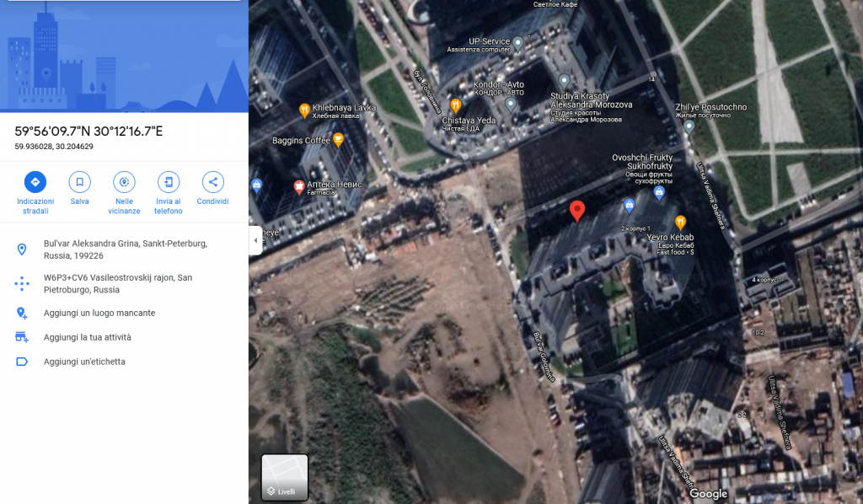The width and height of the screenshot is (863, 504).
Task: Click the Indicazioni stradali directions icon
Action: pos(35,182)
